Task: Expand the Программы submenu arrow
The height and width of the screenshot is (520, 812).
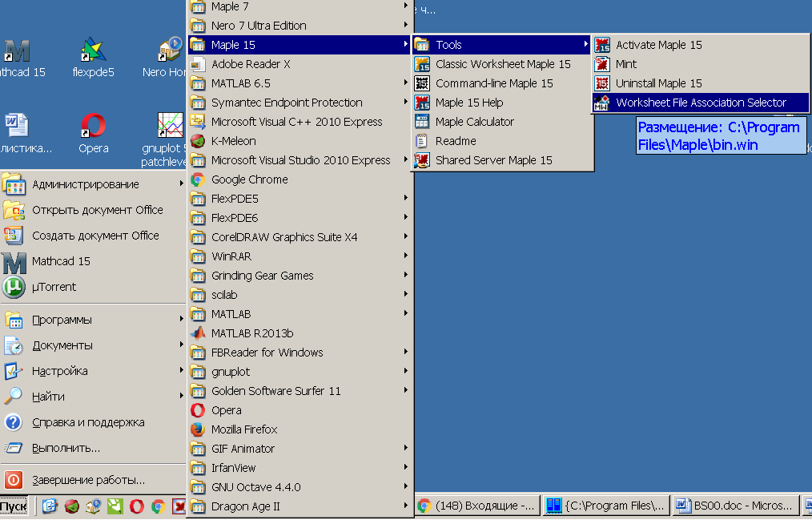Action: (x=181, y=319)
